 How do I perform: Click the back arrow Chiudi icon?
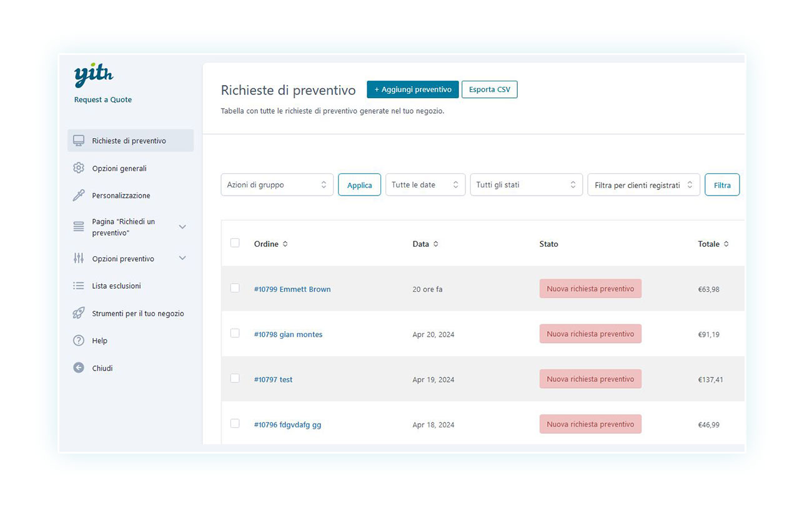point(79,368)
